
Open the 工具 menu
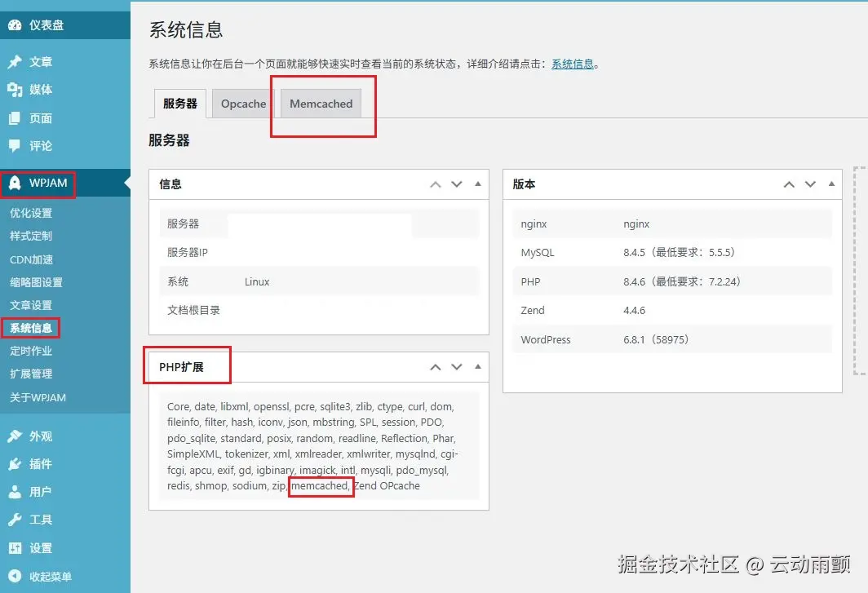click(x=65, y=520)
